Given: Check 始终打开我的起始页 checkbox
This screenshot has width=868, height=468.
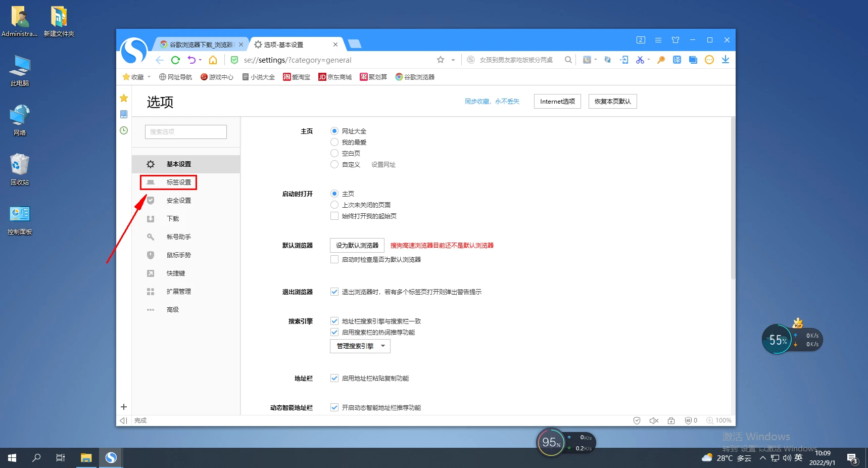Looking at the screenshot, I should pos(334,216).
